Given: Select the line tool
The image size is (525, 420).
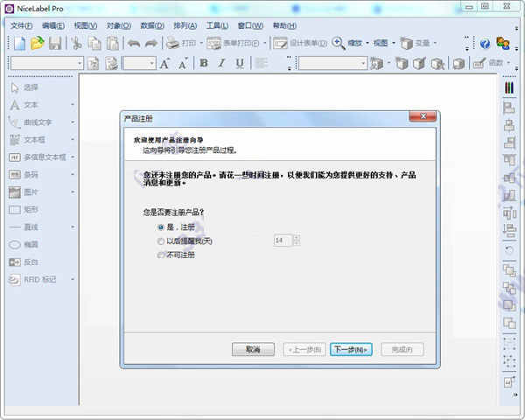Looking at the screenshot, I should point(24,227).
